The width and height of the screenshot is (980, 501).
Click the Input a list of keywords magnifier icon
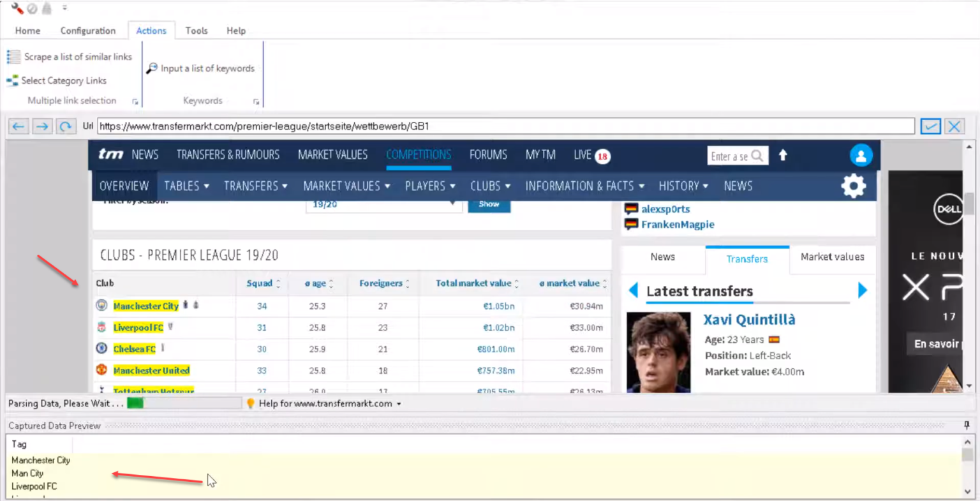152,68
